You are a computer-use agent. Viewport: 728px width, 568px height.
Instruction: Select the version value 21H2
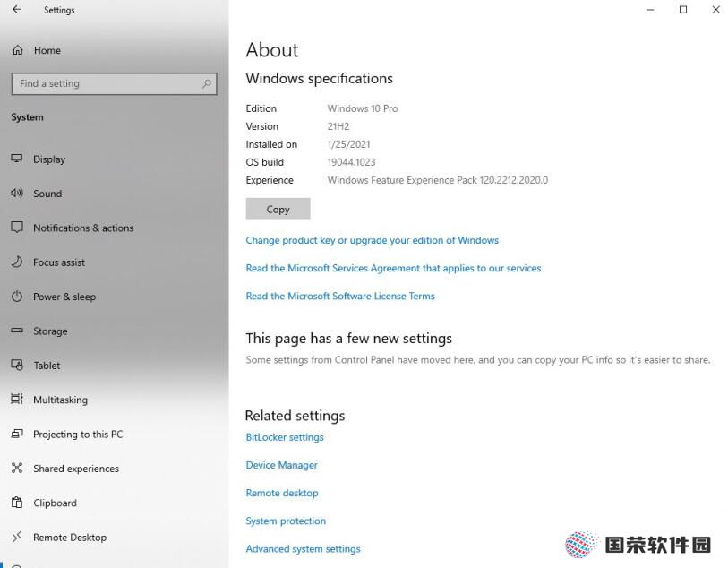(x=338, y=126)
